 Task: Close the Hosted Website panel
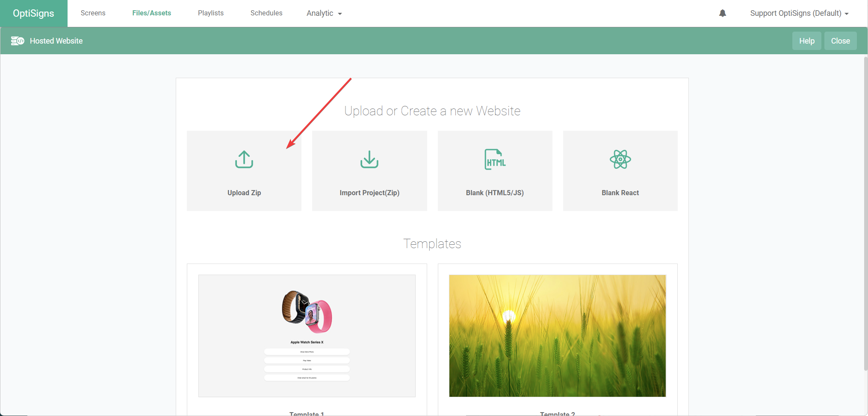840,41
